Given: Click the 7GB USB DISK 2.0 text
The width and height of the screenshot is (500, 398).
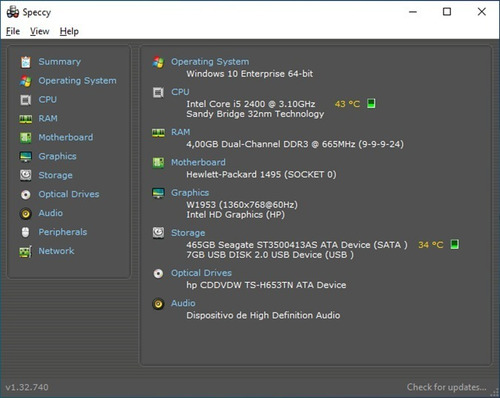Looking at the screenshot, I should pyautogui.click(x=270, y=255).
